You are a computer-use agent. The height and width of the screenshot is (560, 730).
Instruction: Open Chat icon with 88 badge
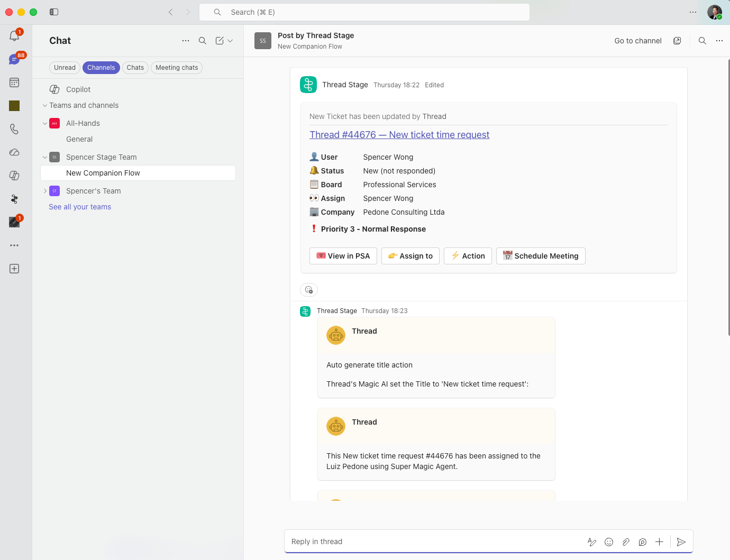coord(14,59)
